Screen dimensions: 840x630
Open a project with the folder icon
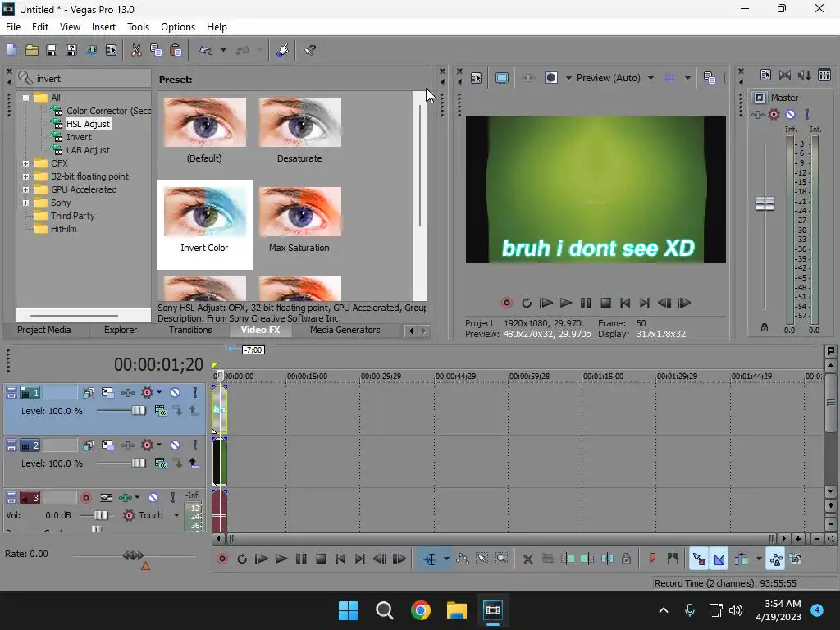coord(32,50)
